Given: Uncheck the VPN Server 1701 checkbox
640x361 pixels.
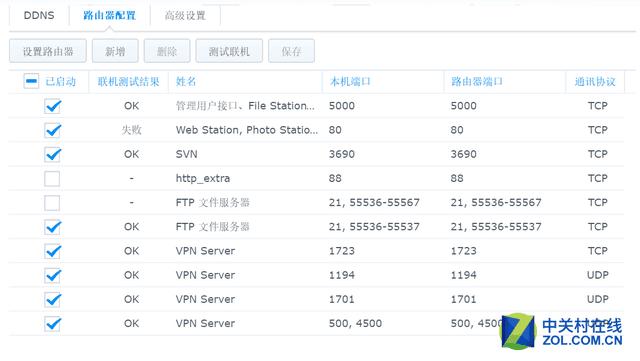Looking at the screenshot, I should [52, 299].
